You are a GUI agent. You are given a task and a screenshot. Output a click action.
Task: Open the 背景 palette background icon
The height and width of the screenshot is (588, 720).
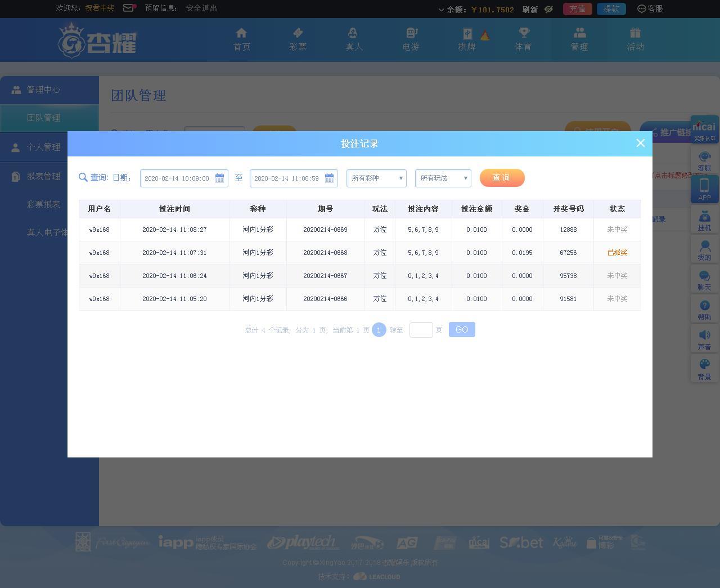[x=704, y=365]
